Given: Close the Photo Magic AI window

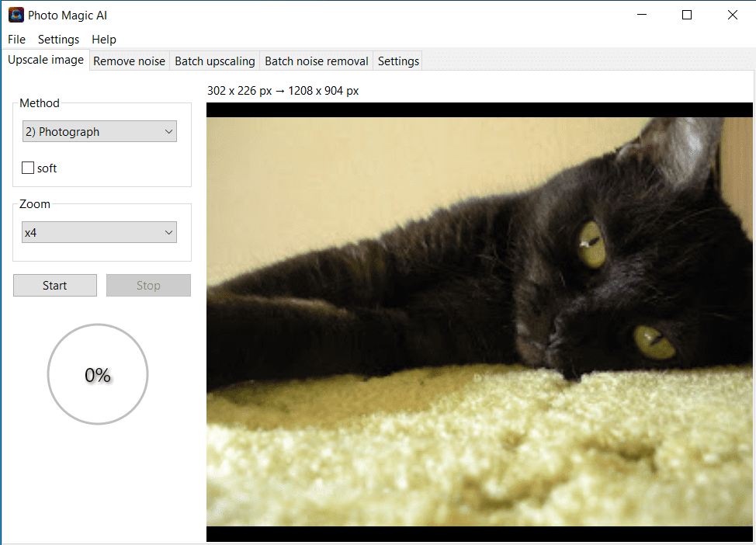Looking at the screenshot, I should click(x=733, y=15).
